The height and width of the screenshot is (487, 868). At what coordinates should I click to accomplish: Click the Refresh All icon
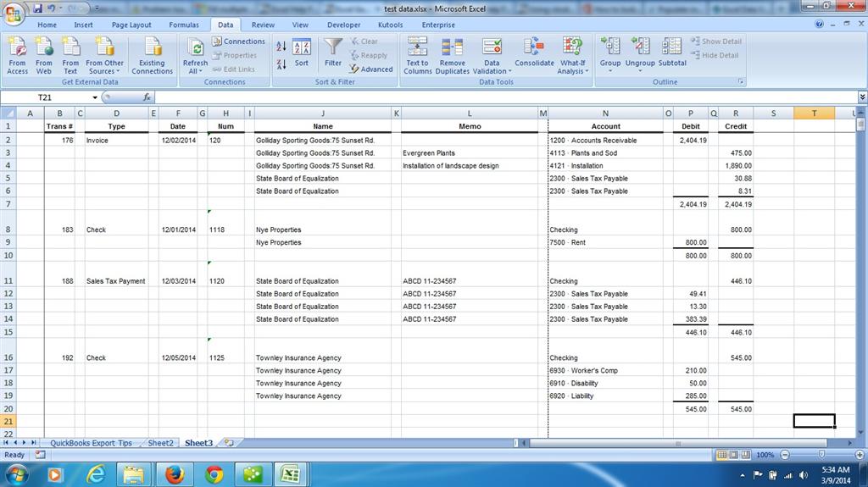tap(195, 48)
